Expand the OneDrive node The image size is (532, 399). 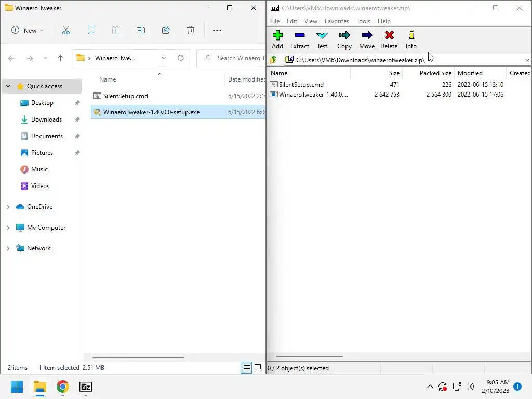(x=8, y=207)
